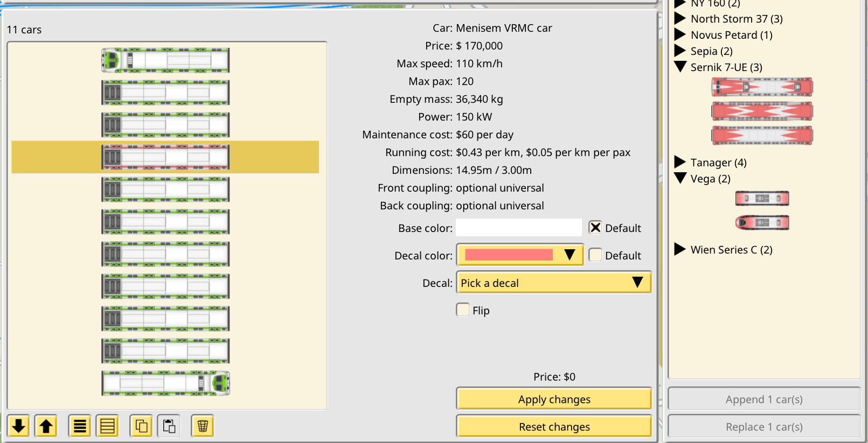868x443 pixels.
Task: Select the North Storm 37 (3) entry
Action: coord(736,19)
